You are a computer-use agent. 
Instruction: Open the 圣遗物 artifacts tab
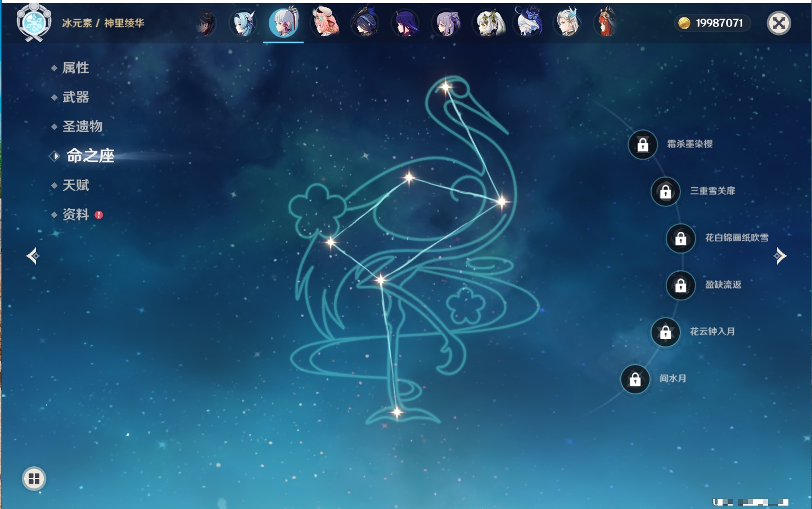coord(82,127)
